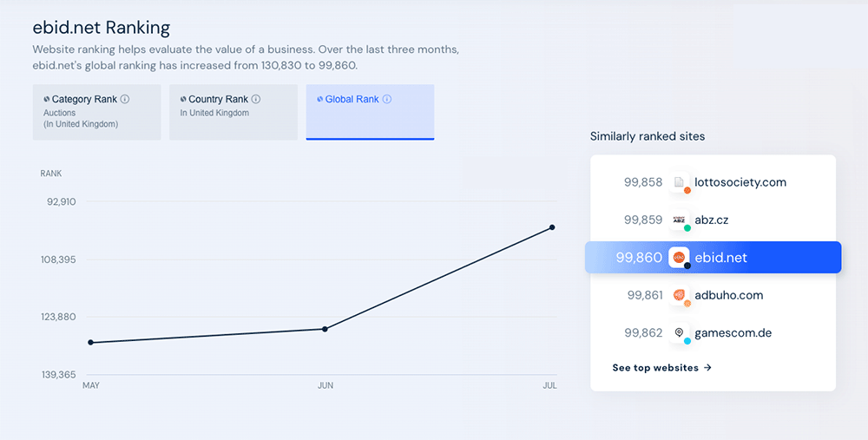Click the adbuho.com site name
This screenshot has width=868, height=440.
pyautogui.click(x=728, y=295)
